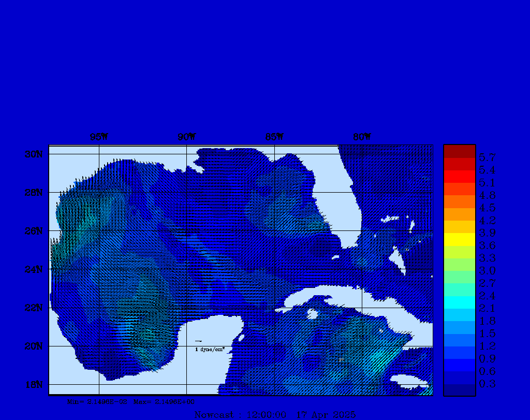Click the 80W longitude label
The image size is (530, 420).
(x=362, y=137)
